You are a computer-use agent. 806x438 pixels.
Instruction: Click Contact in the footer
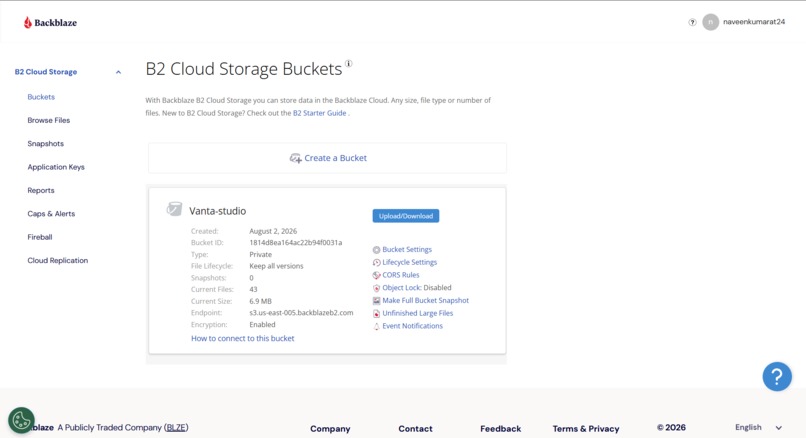coord(415,429)
